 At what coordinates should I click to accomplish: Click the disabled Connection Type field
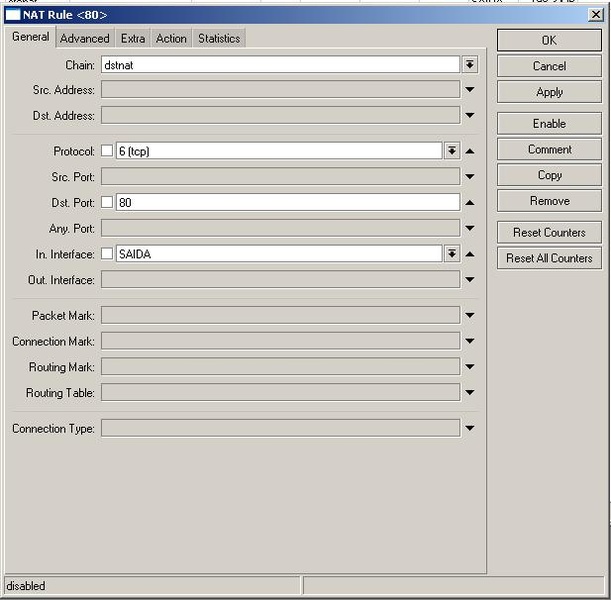pos(280,428)
